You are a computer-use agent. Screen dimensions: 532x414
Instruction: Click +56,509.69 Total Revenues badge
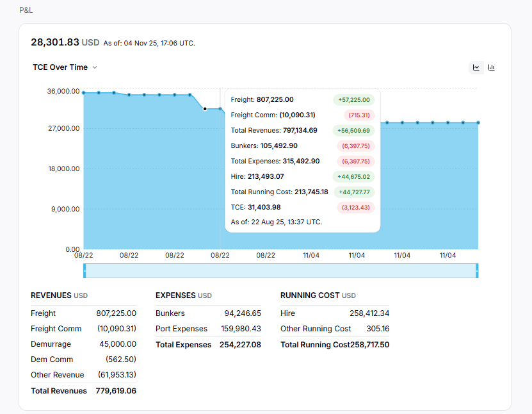[353, 130]
